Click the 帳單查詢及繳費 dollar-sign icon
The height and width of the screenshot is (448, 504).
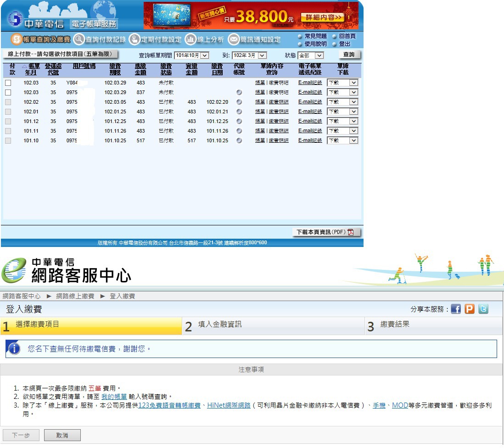click(x=16, y=39)
